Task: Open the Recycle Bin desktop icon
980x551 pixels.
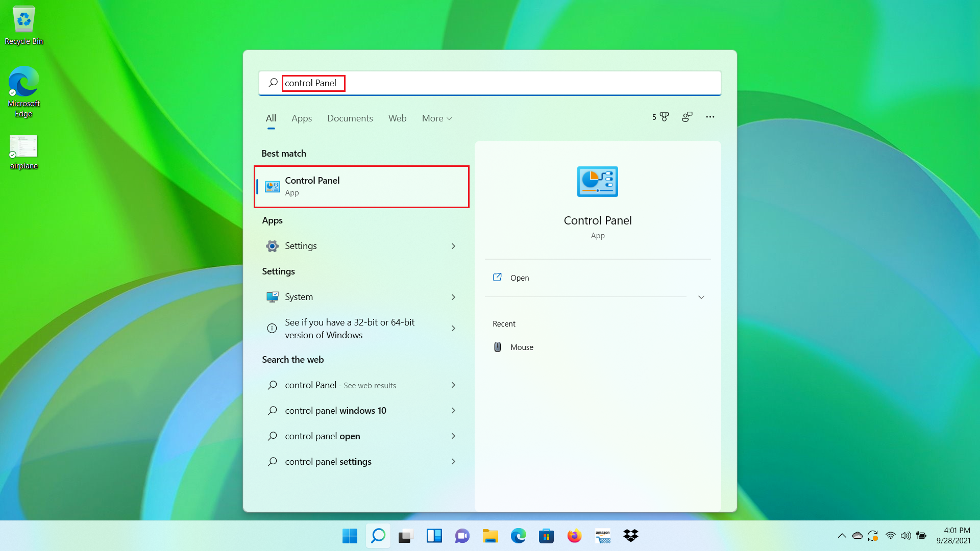Action: (x=23, y=26)
